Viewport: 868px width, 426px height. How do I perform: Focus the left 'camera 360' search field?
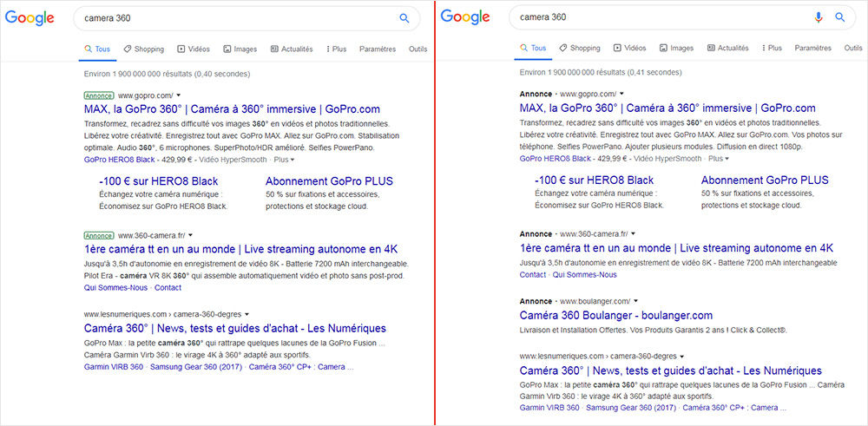247,18
